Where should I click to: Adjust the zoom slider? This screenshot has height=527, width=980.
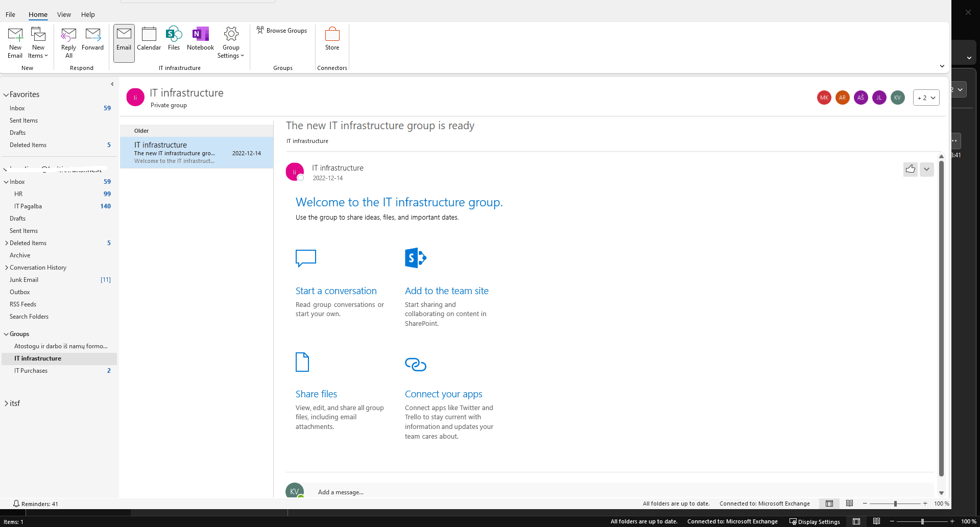click(895, 504)
